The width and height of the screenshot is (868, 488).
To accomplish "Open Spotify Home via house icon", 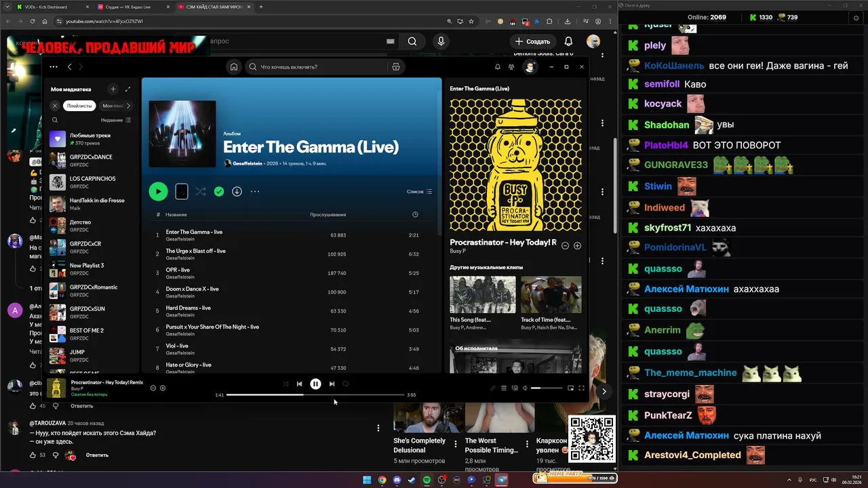I will click(234, 67).
